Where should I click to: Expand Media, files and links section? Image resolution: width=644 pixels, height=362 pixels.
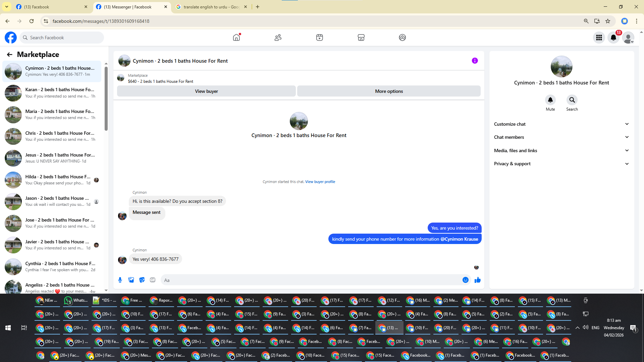(x=561, y=150)
